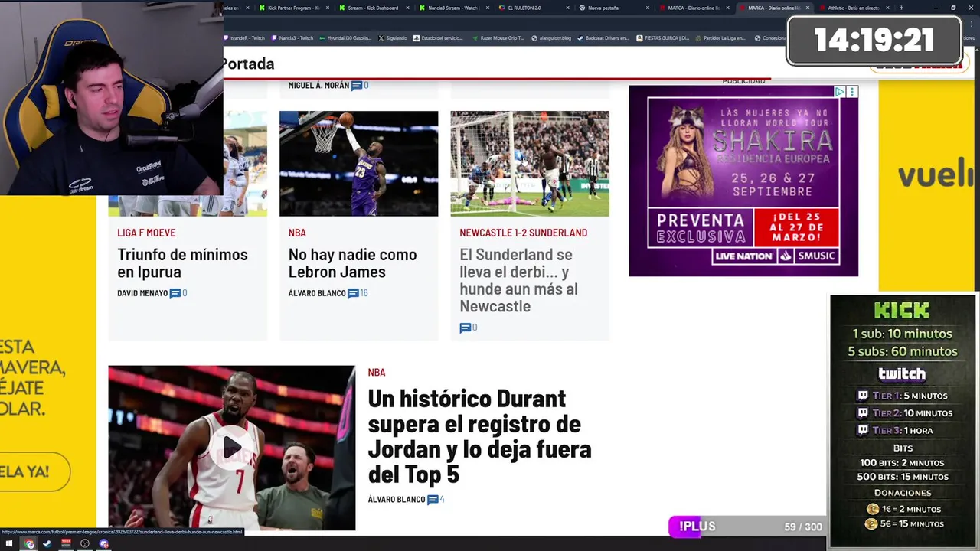Screen dimensions: 980x551
Task: Click purple chat app taskbar icon
Action: click(x=103, y=544)
